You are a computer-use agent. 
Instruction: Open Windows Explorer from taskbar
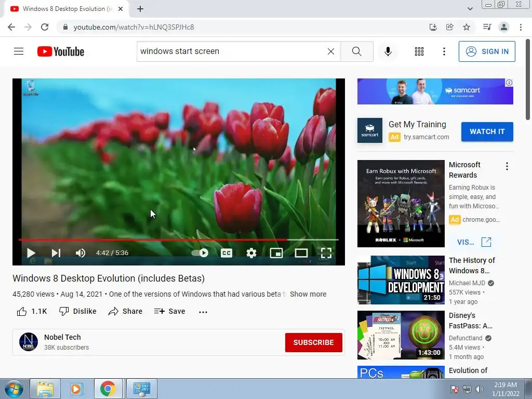[45, 389]
